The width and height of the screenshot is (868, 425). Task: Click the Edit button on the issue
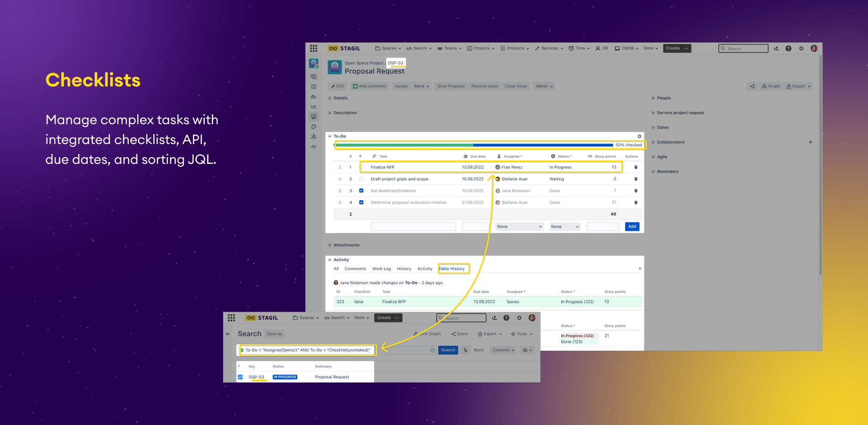(x=337, y=86)
